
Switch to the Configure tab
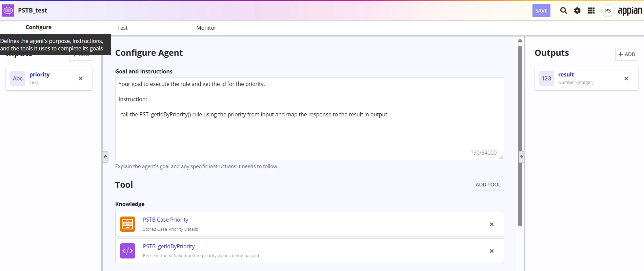(x=39, y=27)
